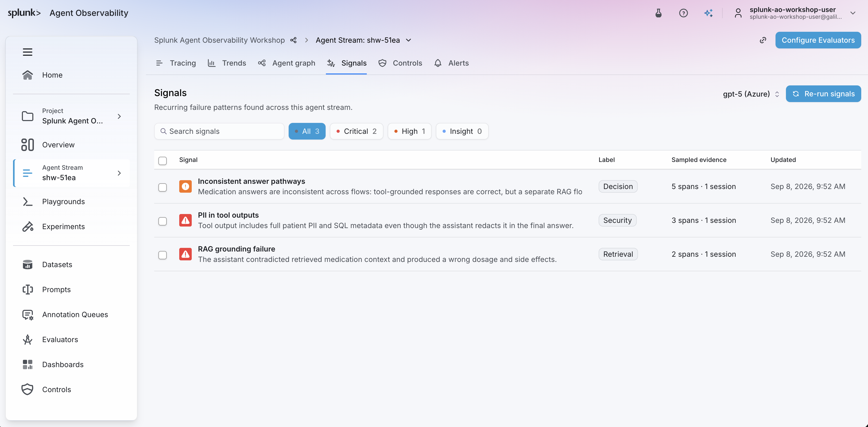Open the Controls tab
The height and width of the screenshot is (427, 868).
click(x=400, y=63)
